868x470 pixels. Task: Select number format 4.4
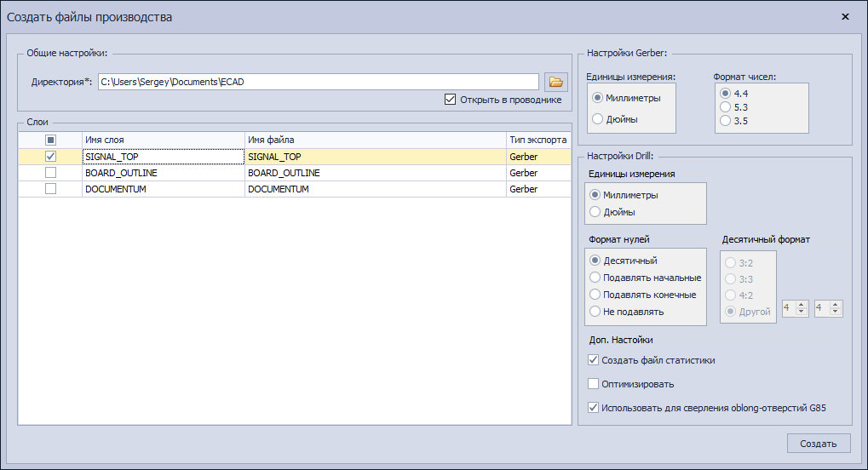tap(725, 94)
